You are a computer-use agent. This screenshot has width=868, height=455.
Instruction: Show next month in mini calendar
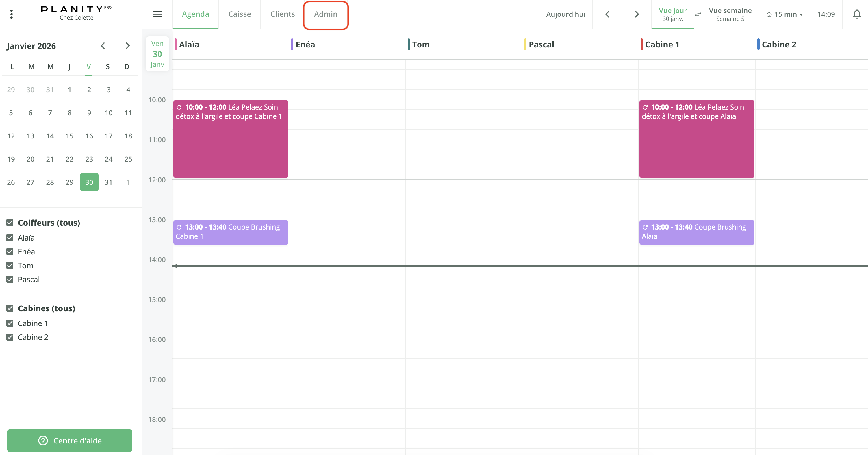(x=127, y=46)
